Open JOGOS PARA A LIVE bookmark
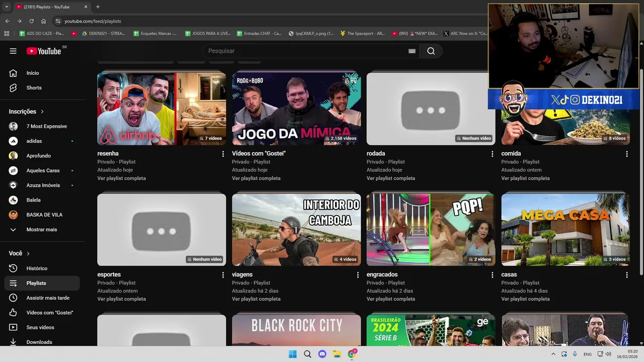The width and height of the screenshot is (644, 362). pyautogui.click(x=208, y=34)
